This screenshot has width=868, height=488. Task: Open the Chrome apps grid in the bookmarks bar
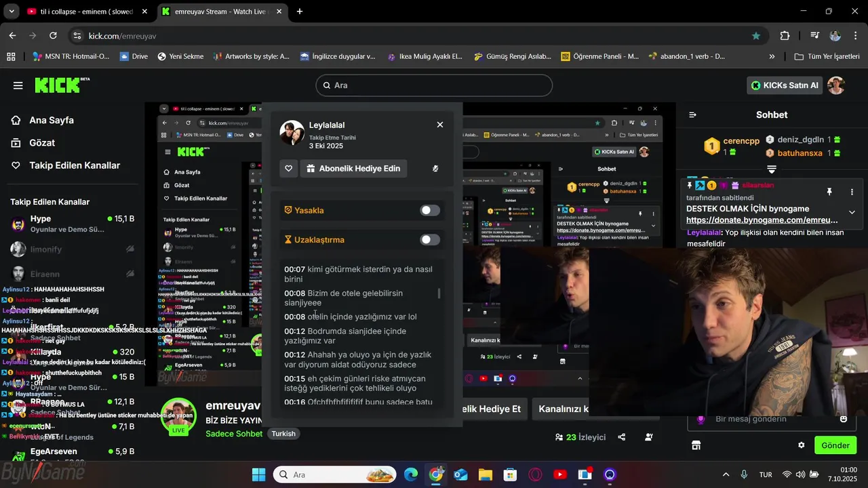(x=11, y=57)
